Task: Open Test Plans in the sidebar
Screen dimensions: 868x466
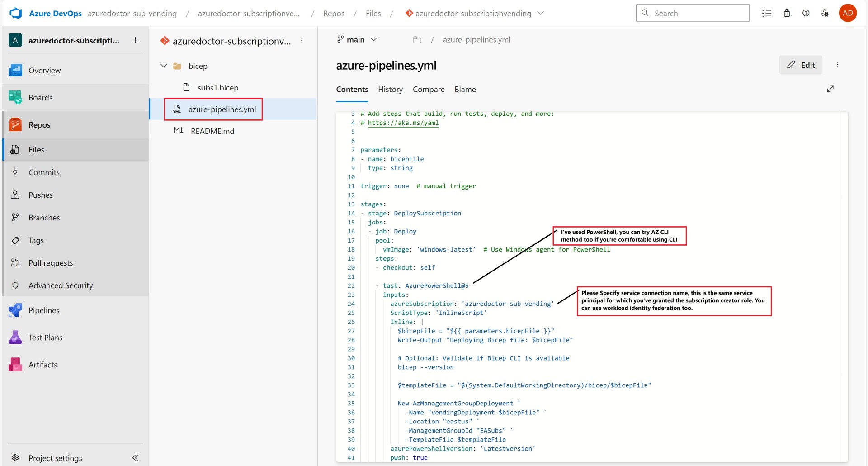Action: (x=75, y=338)
